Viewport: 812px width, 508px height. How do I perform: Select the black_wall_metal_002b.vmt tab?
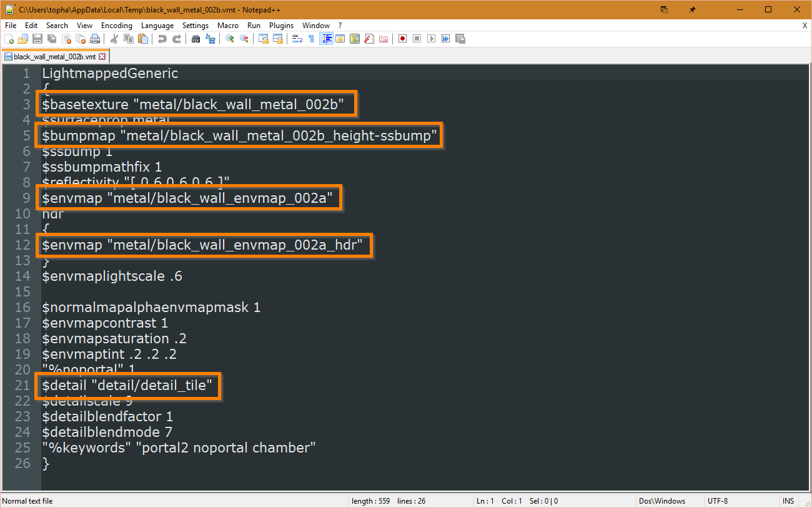pyautogui.click(x=55, y=56)
